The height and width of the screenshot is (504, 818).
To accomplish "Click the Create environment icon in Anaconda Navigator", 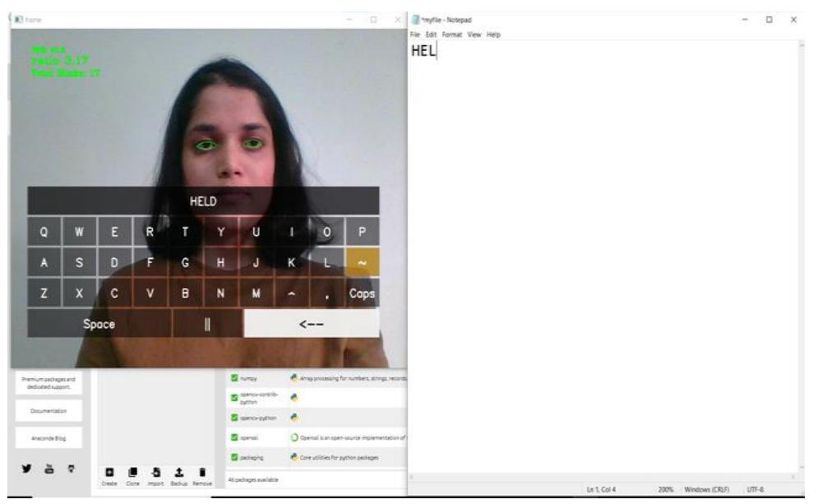I will 109,473.
